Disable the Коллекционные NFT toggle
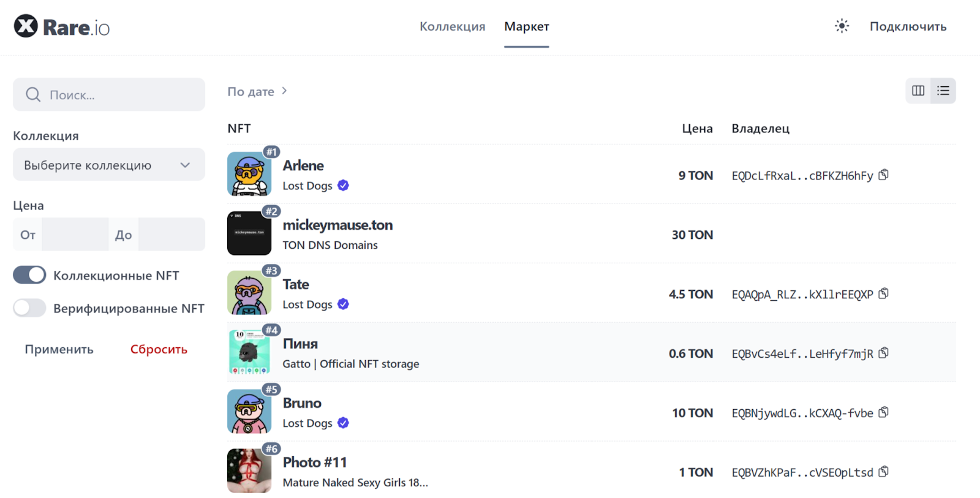This screenshot has width=980, height=498. tap(29, 275)
